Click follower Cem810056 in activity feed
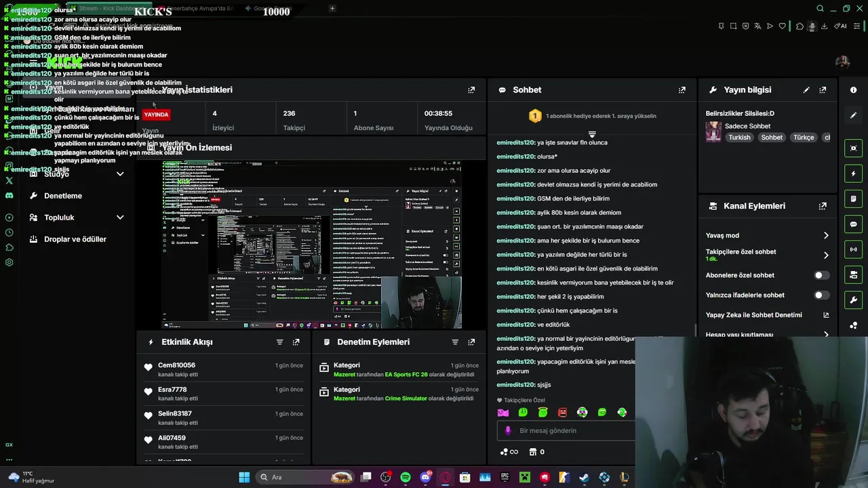 tap(176, 365)
